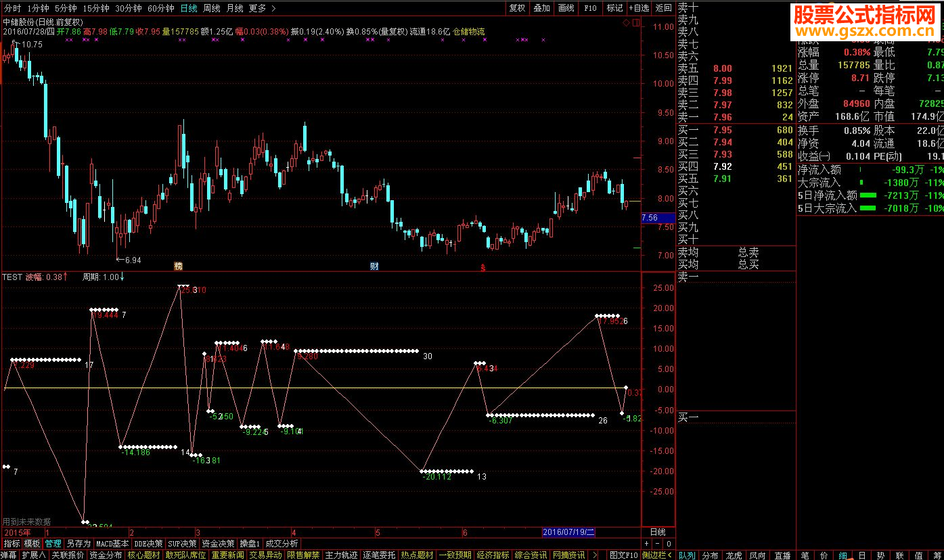The image size is (944, 560).
Task: Select the 成交分析 indicator template
Action: click(x=282, y=543)
